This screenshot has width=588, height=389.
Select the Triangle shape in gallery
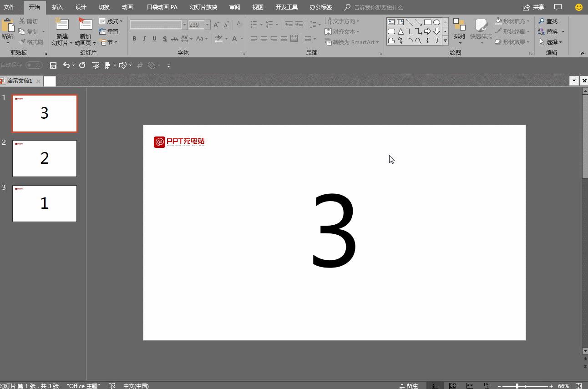click(400, 31)
